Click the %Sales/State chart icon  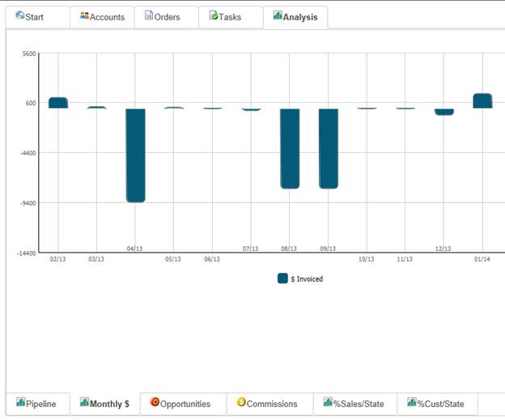coord(328,402)
